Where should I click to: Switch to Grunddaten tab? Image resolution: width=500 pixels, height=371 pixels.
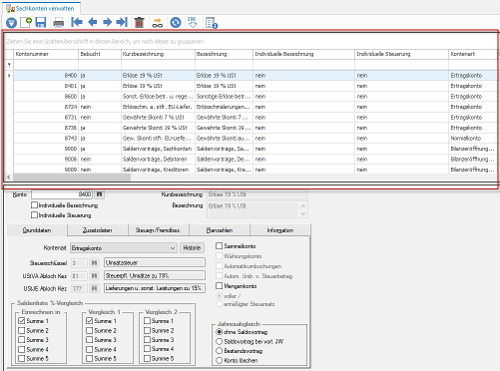coord(37,230)
